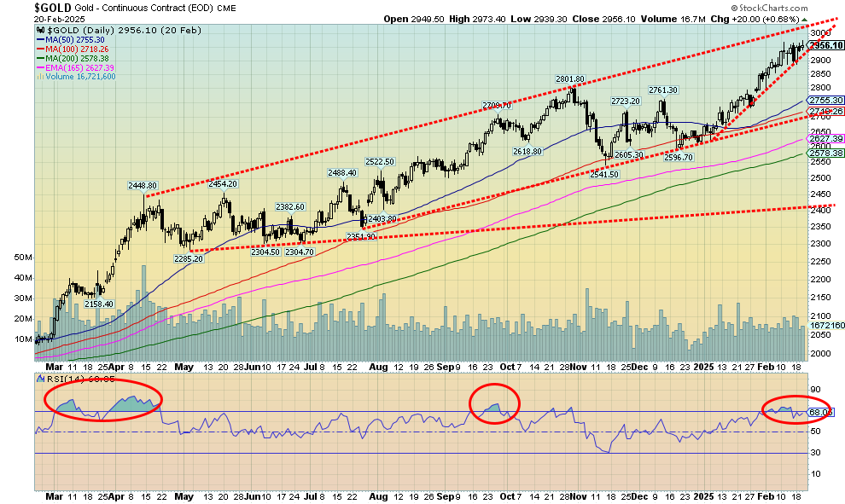845x504 pixels.
Task: Click the blue MA(50) legend line marker
Action: 38,39
